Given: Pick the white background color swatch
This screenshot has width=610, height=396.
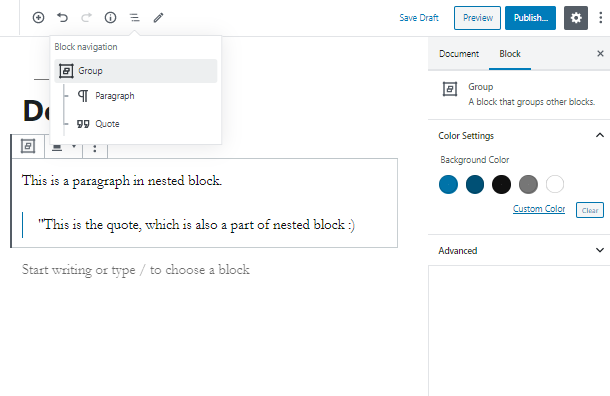Looking at the screenshot, I should [555, 184].
